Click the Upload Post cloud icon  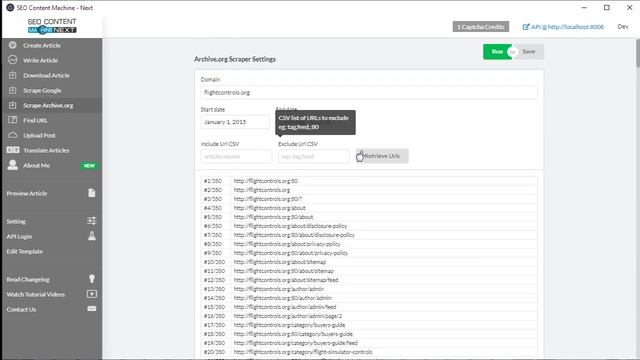coord(13,135)
